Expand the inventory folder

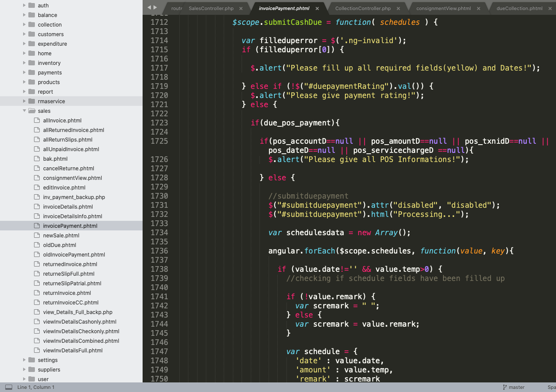(x=24, y=63)
